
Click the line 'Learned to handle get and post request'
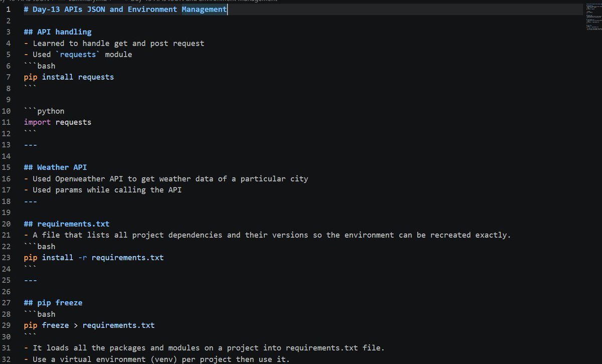[114, 43]
